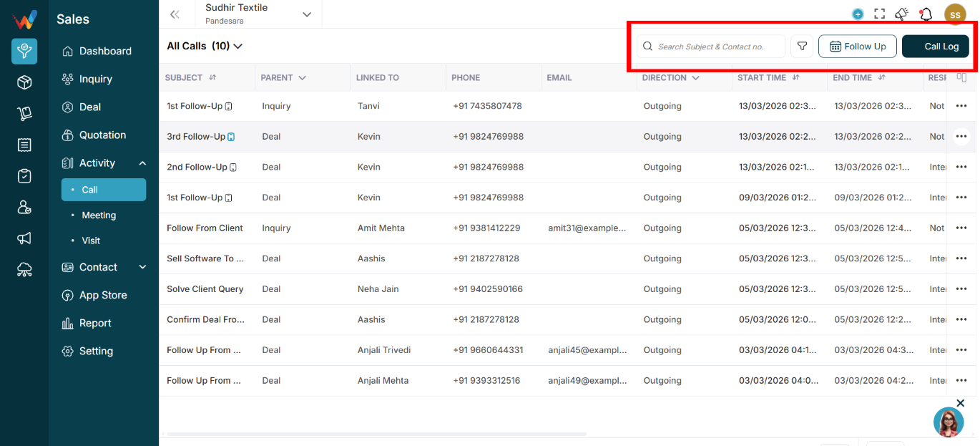Open the Quotation menu item
Viewport: 980px width, 446px height.
pyautogui.click(x=103, y=135)
